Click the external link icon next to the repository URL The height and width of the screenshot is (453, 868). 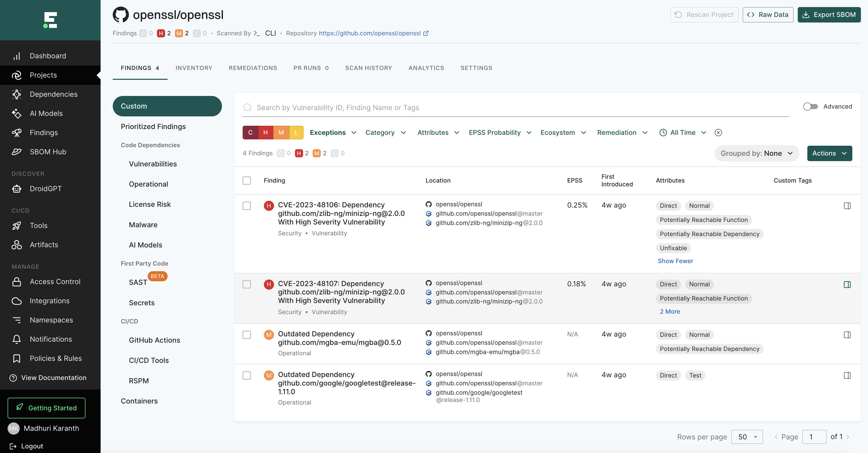click(x=426, y=33)
